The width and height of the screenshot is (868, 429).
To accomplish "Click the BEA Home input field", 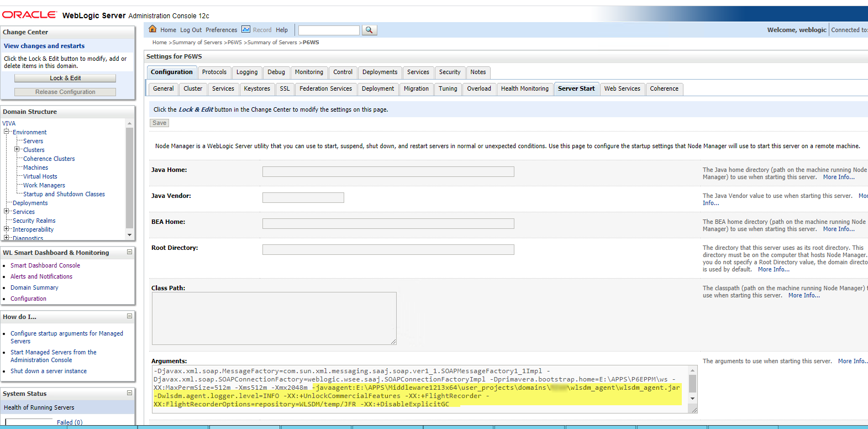I will coord(388,223).
